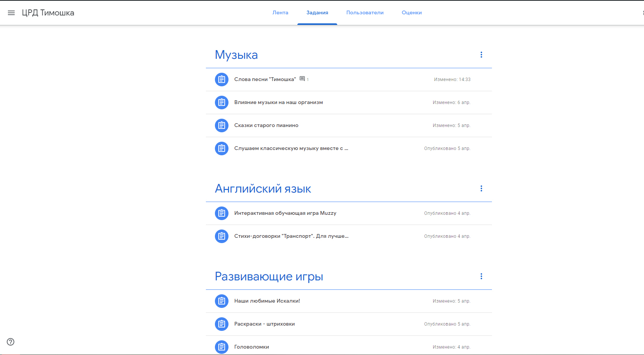Open the help question mark icon
Screen dimensions: 644x355
pyautogui.click(x=11, y=342)
